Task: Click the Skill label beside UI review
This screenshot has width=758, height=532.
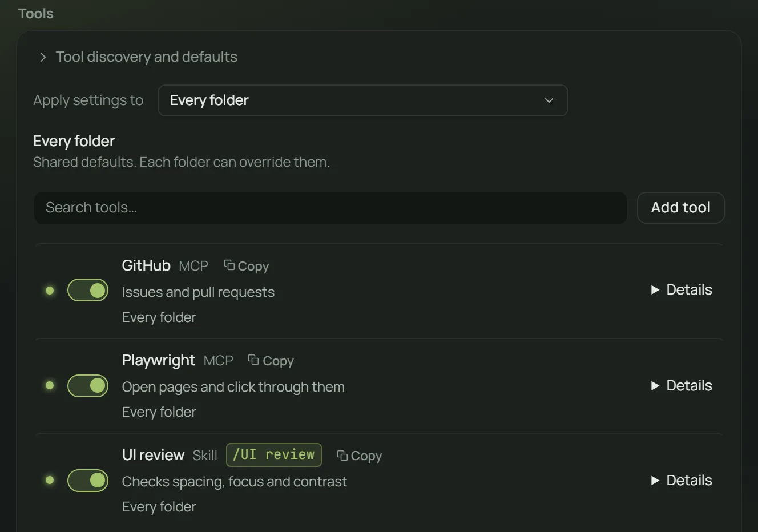Action: click(205, 455)
